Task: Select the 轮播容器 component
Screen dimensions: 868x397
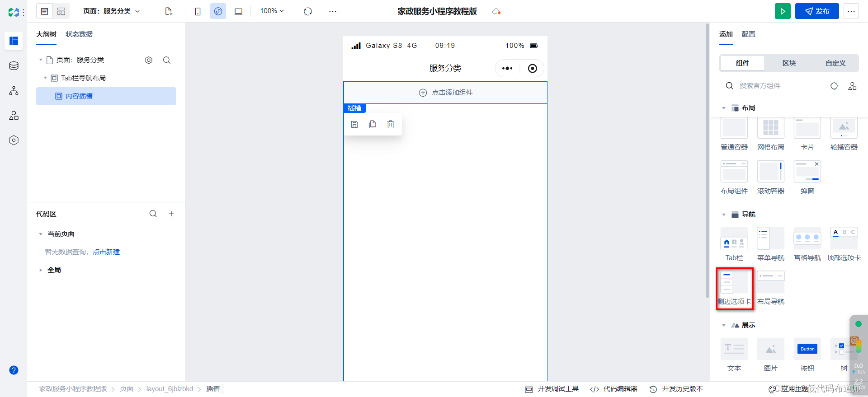Action: (x=844, y=134)
